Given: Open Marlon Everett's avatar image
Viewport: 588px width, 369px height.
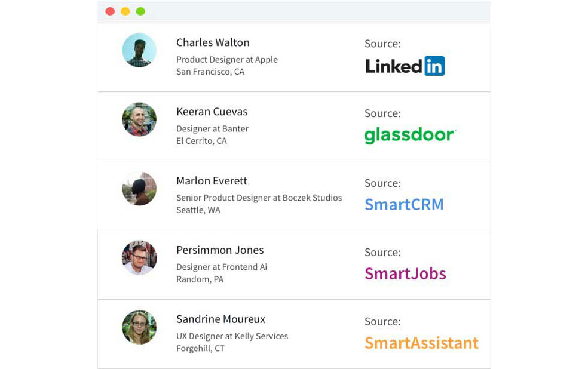Looking at the screenshot, I should pos(139,189).
